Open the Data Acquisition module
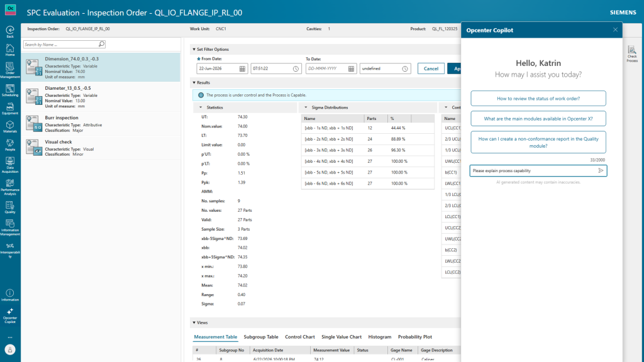Image resolution: width=644 pixels, height=362 pixels. [x=10, y=165]
